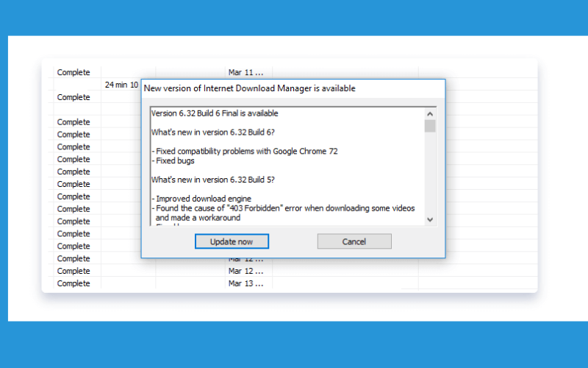
Task: Click 'What's new in version 6.32 Build 5?' text
Action: (213, 180)
